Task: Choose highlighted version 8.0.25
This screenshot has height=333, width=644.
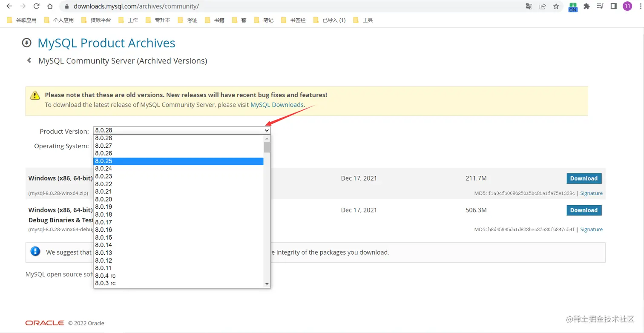Action: pyautogui.click(x=178, y=161)
